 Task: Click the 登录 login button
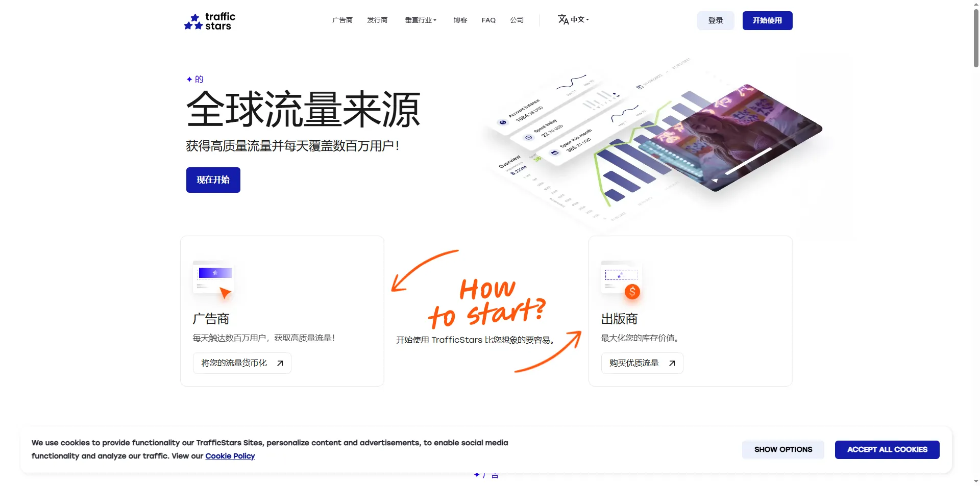(716, 20)
